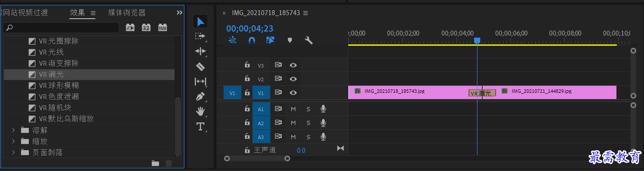644x171 pixels.
Task: Click the playhead timecode 00;00;04;23
Action: (x=250, y=29)
